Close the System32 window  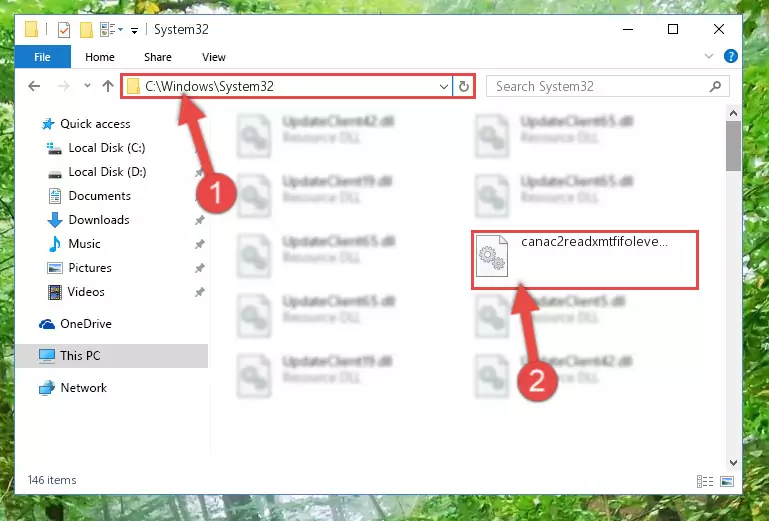click(x=718, y=29)
